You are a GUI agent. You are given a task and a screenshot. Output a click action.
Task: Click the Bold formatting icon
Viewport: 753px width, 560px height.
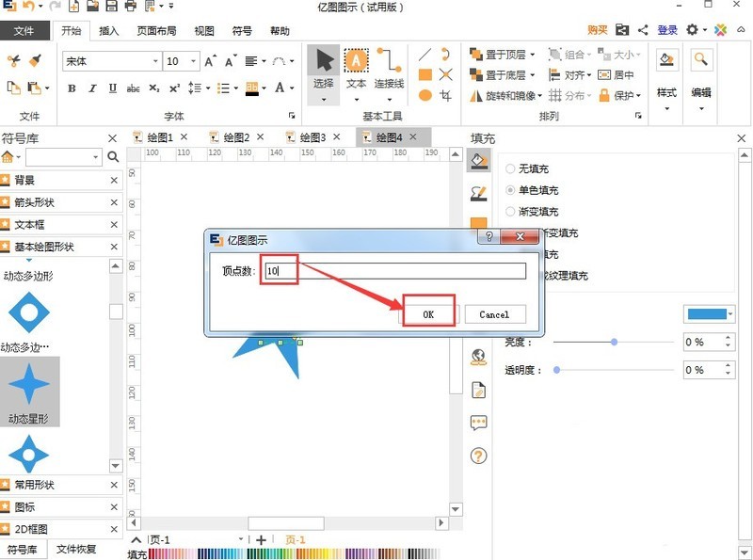tap(72, 88)
